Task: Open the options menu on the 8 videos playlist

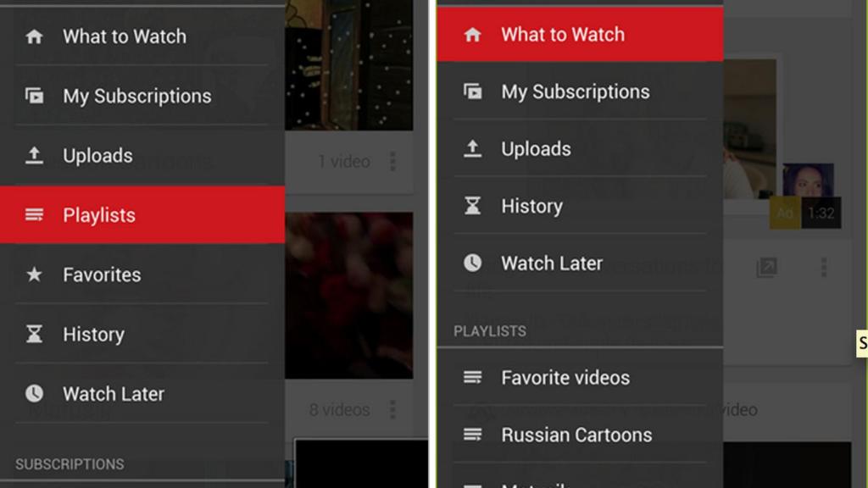Action: (392, 409)
